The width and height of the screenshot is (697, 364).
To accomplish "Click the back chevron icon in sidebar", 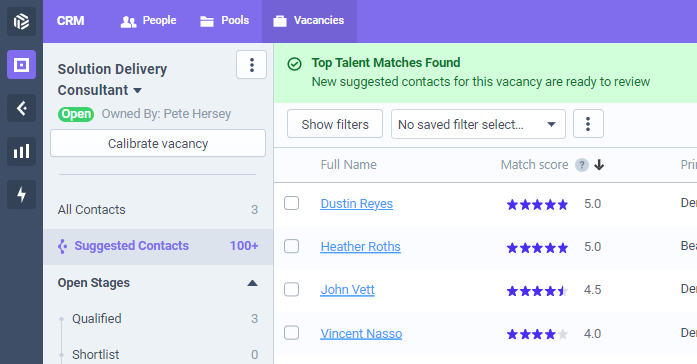I will coord(21,108).
